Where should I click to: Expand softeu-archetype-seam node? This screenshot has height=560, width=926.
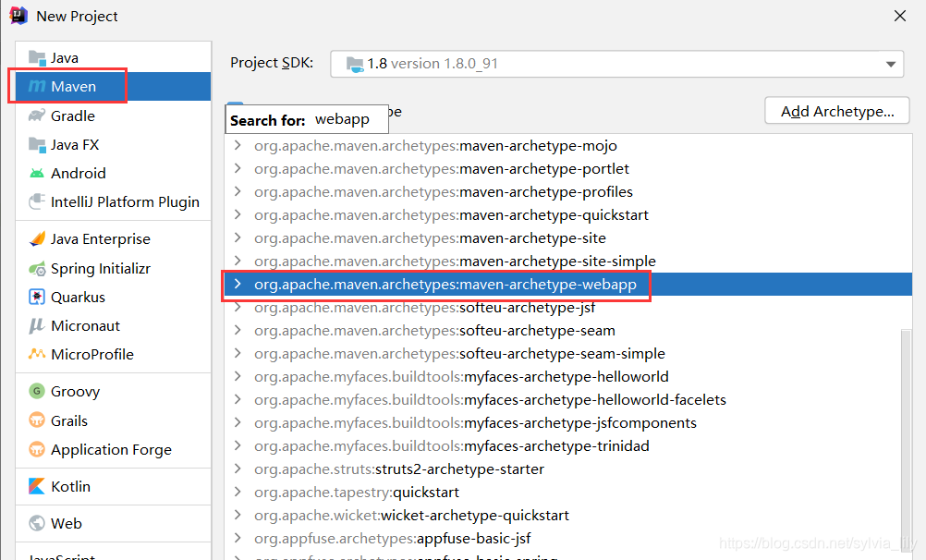(x=238, y=330)
